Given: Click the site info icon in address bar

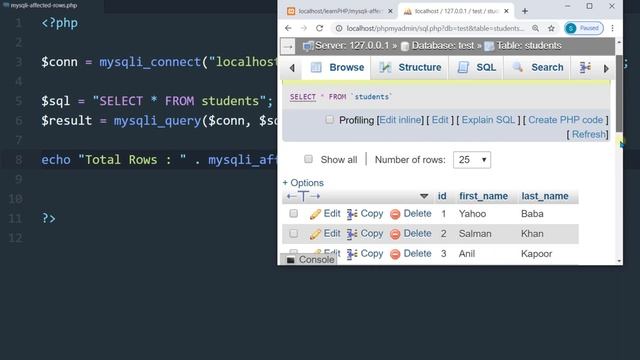Looking at the screenshot, I should coord(339,28).
